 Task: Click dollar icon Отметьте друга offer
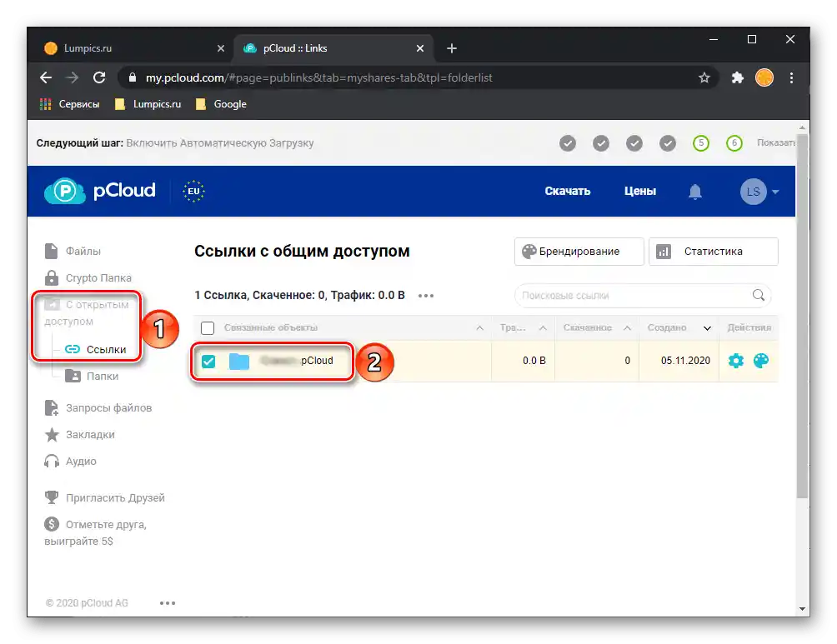click(x=52, y=524)
